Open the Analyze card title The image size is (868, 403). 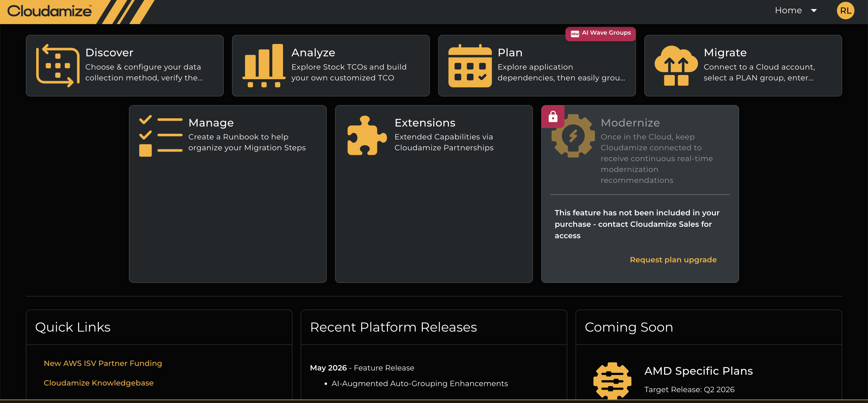[313, 52]
